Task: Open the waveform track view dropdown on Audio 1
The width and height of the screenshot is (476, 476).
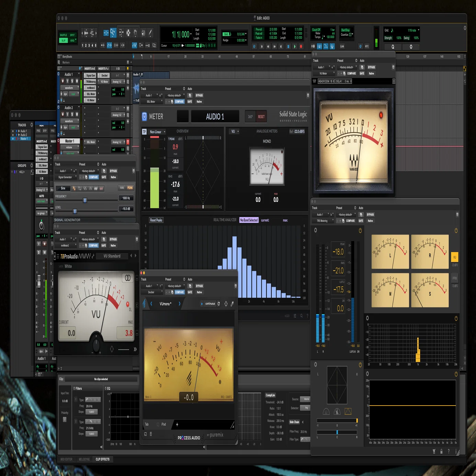Action: [x=70, y=88]
